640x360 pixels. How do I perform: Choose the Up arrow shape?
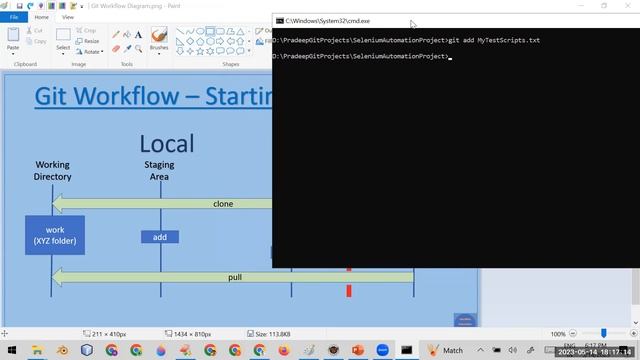pyautogui.click(x=240, y=41)
